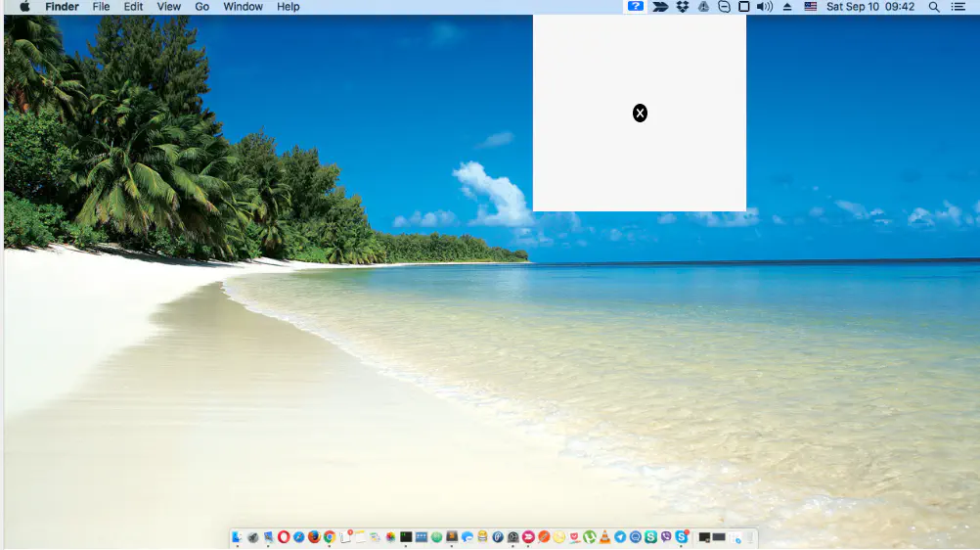Image resolution: width=980 pixels, height=550 pixels.
Task: Open the Window menu
Action: click(243, 7)
